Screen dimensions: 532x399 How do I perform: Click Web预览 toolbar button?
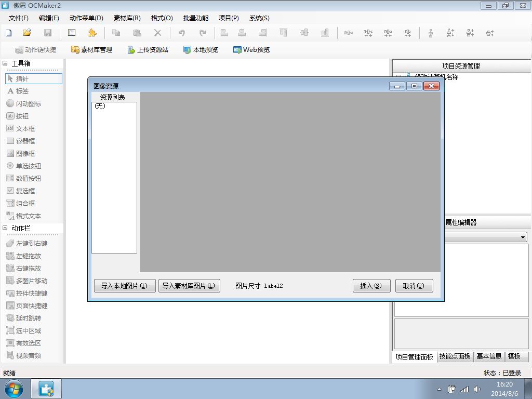251,49
